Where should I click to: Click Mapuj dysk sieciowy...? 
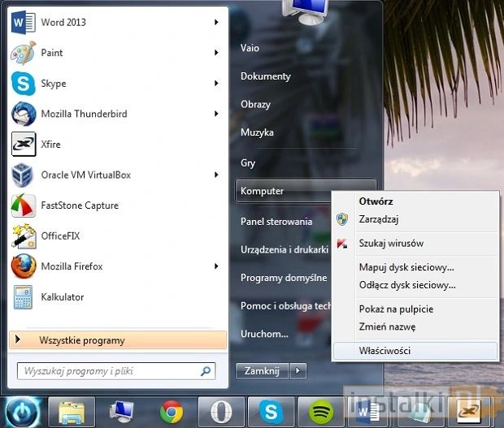point(415,267)
